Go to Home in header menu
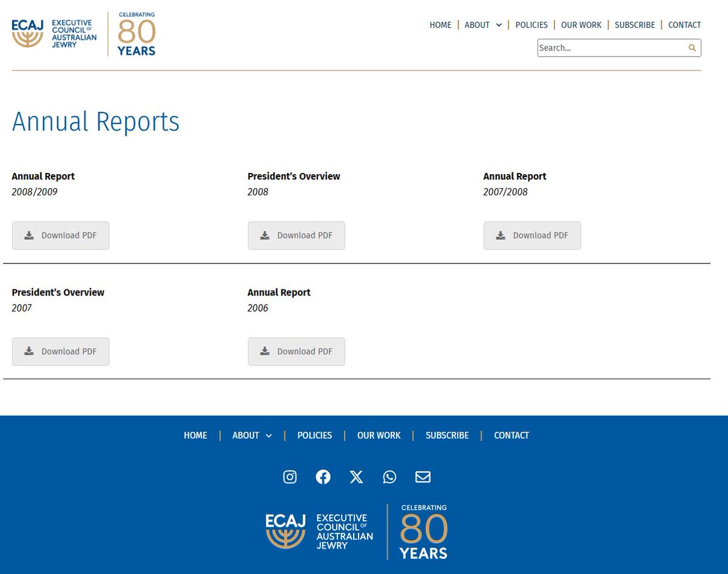728x574 pixels. coord(440,25)
